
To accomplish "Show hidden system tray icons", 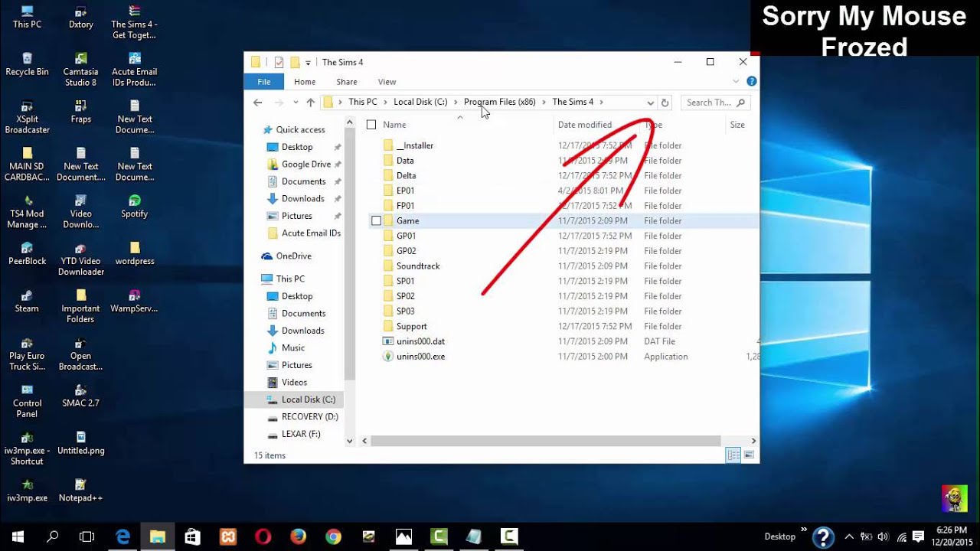I will [849, 536].
